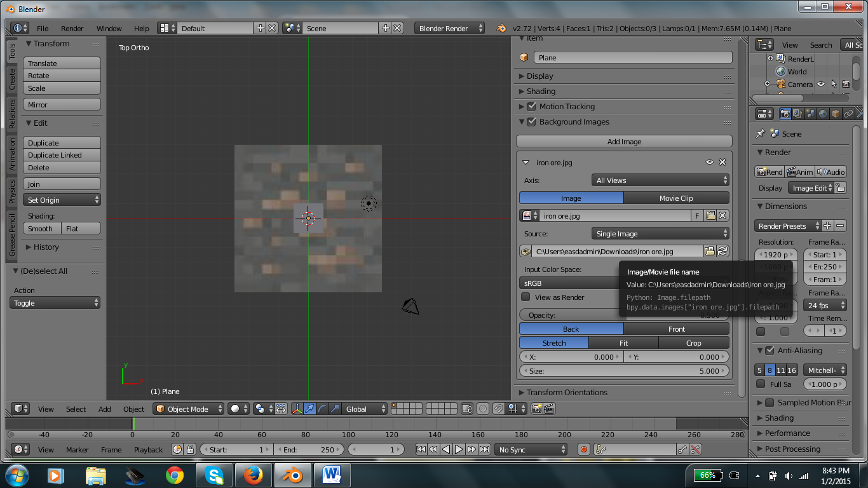868x488 pixels.
Task: Click the timeline record auto-keyframe button
Action: tap(584, 450)
